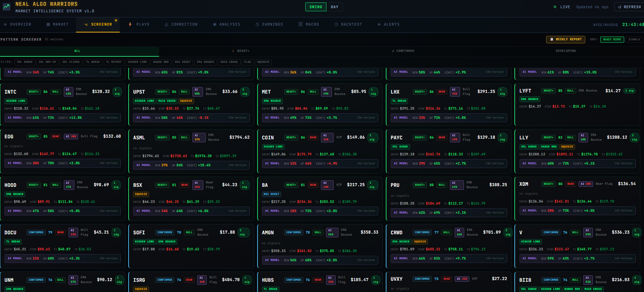Click the SOFI ticker symbol
The width and height of the screenshot is (644, 292).
click(x=139, y=233)
